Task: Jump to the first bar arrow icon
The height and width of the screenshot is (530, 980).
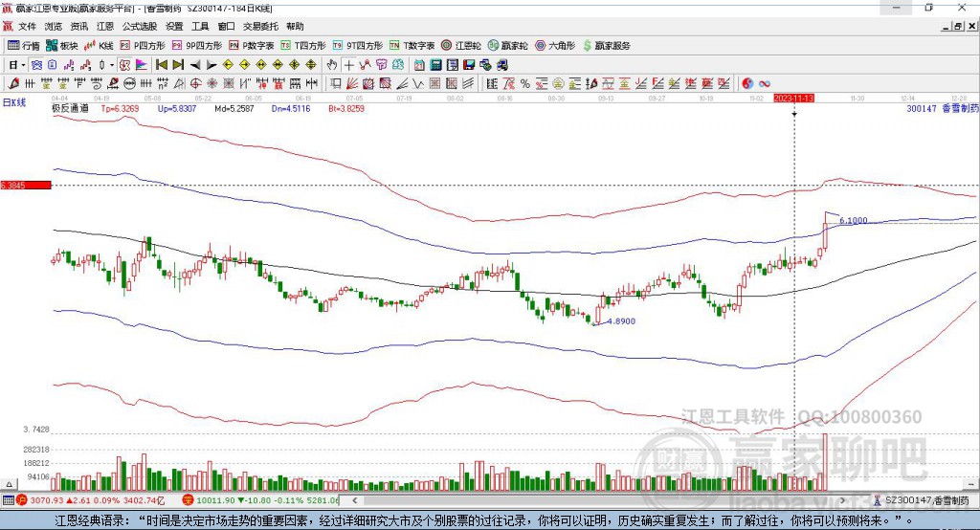Action: [x=161, y=65]
